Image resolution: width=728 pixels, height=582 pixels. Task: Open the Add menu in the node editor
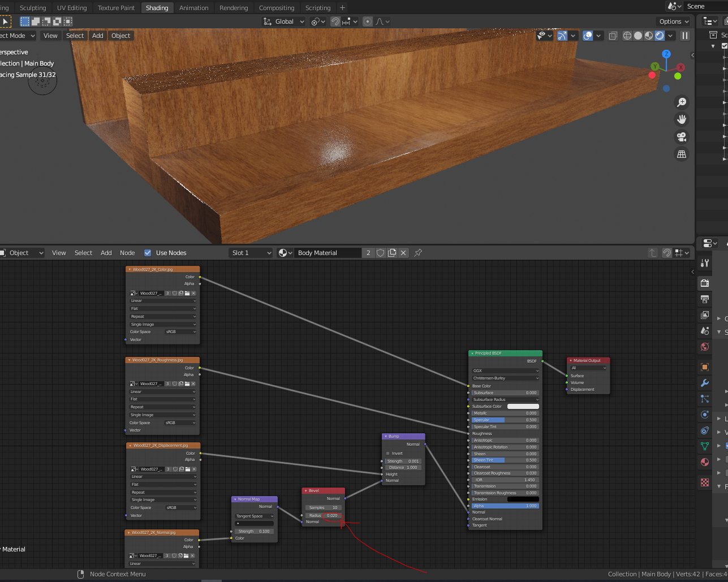pos(106,253)
